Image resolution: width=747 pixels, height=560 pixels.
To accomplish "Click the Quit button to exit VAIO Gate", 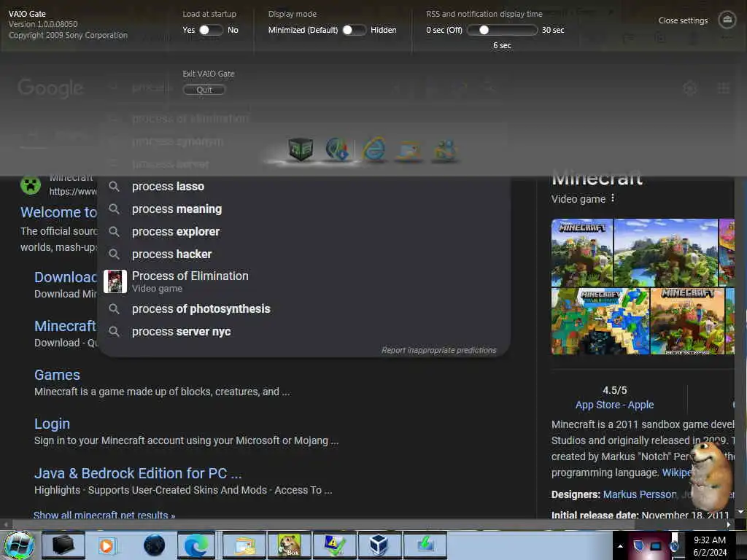I will tap(204, 90).
